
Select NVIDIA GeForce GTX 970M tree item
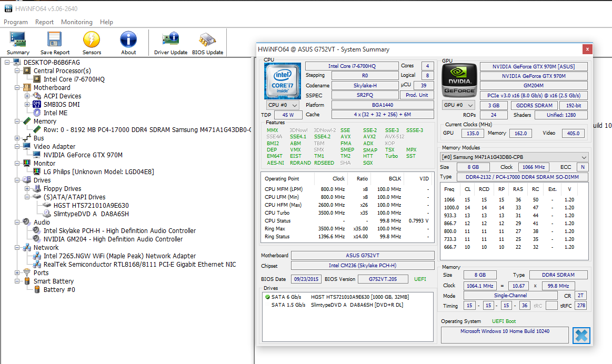pos(83,155)
